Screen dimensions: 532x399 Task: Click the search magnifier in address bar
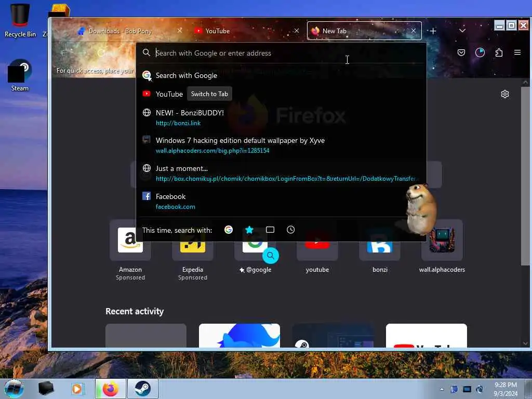[146, 52]
